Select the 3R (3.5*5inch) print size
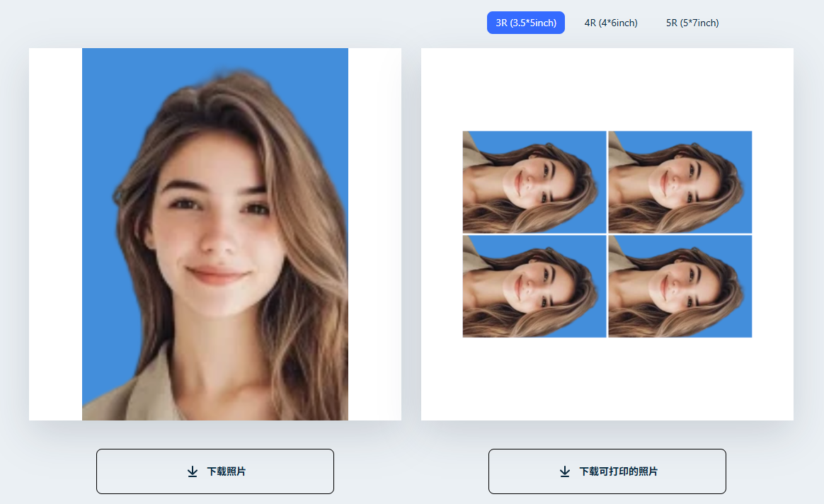Image resolution: width=824 pixels, height=504 pixels. [525, 23]
